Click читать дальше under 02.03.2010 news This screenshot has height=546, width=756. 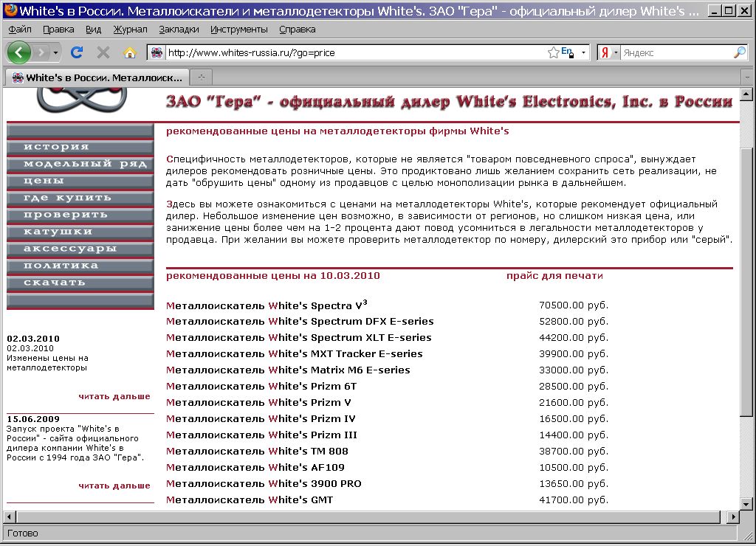click(x=114, y=396)
